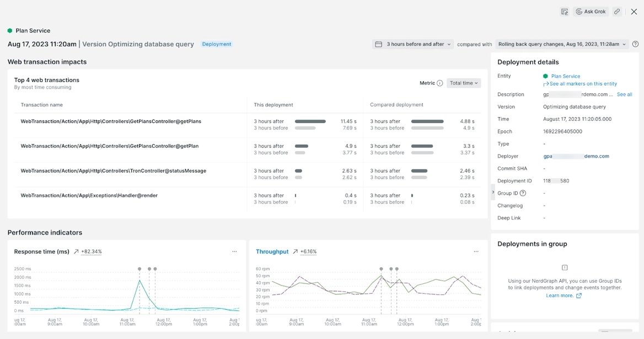Viewport: 644px width, 339px height.
Task: Click the Metric info icon
Action: (x=440, y=83)
